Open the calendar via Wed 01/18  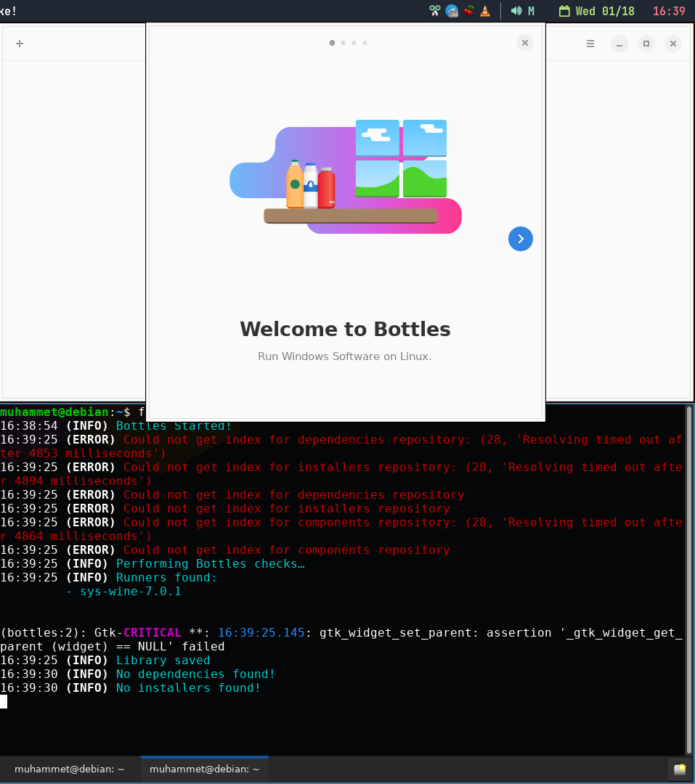(603, 10)
